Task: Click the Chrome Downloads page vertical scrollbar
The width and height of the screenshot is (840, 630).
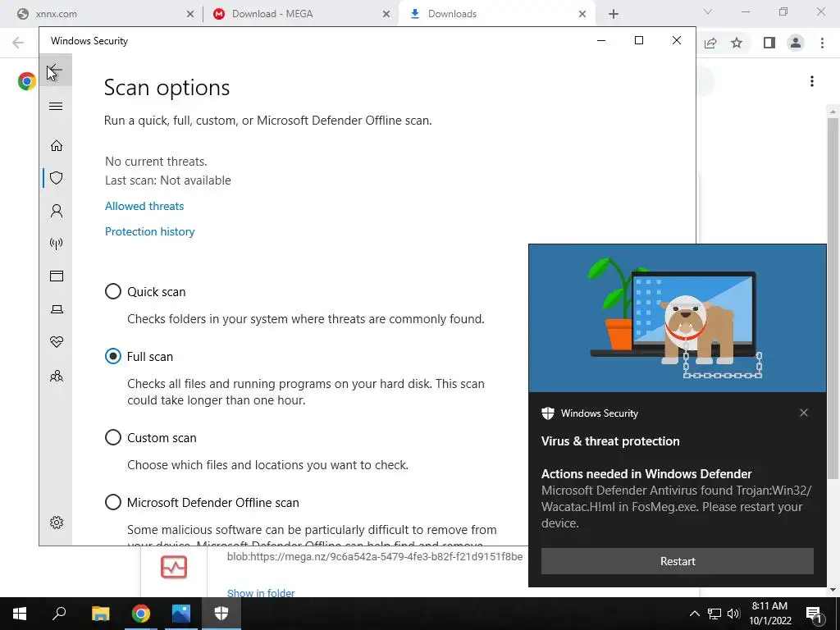Action: (x=833, y=298)
